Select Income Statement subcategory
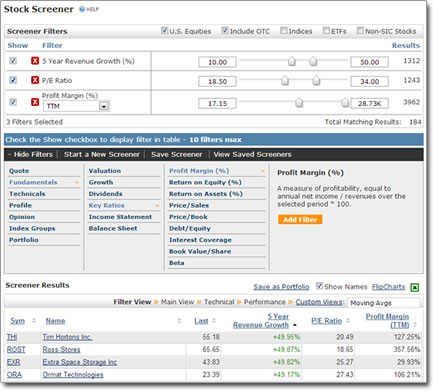This screenshot has width=433, height=390. [120, 217]
